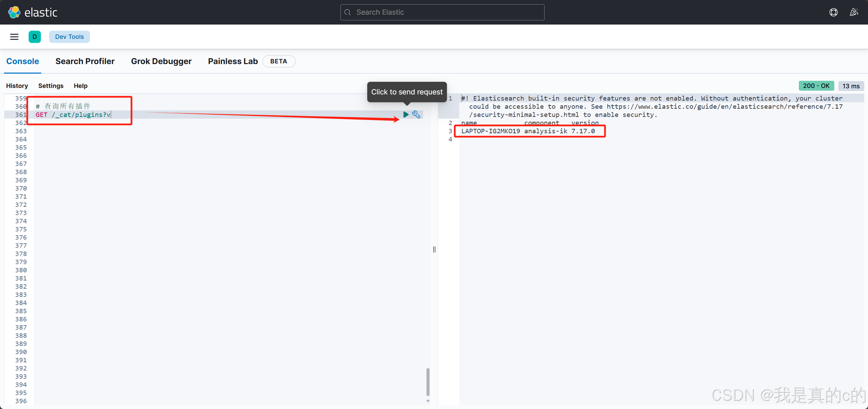Click the editor pane vertical scrollbar thumb

[x=428, y=382]
